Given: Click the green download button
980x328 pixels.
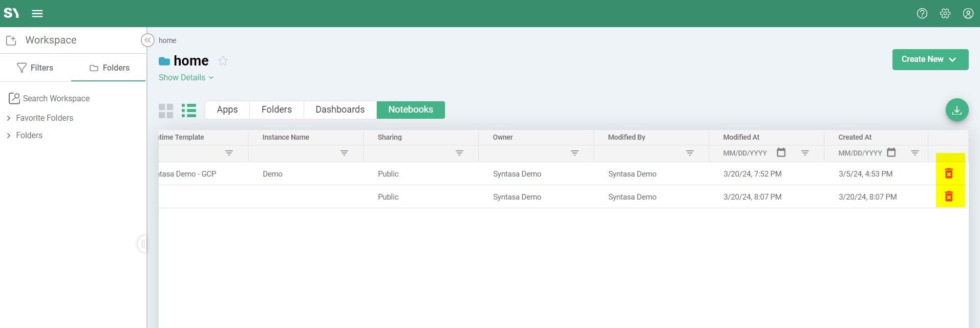Looking at the screenshot, I should [956, 110].
